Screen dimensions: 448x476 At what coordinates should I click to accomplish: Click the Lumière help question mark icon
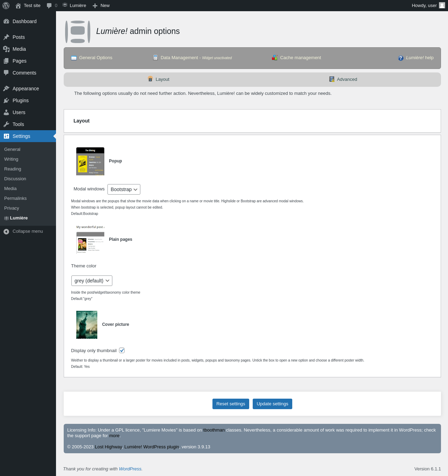click(401, 58)
